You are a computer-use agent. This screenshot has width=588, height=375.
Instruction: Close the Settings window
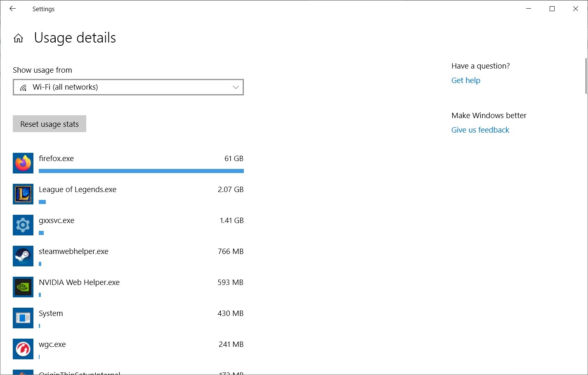(x=576, y=9)
